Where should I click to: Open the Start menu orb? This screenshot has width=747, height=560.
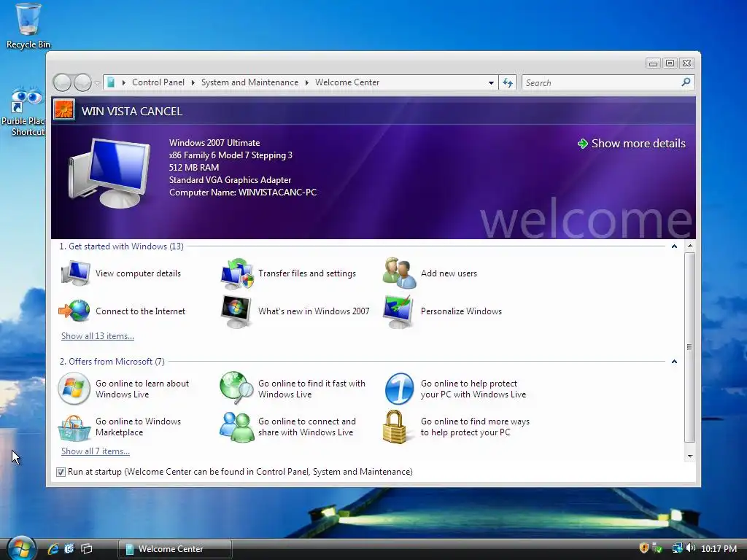pos(22,548)
